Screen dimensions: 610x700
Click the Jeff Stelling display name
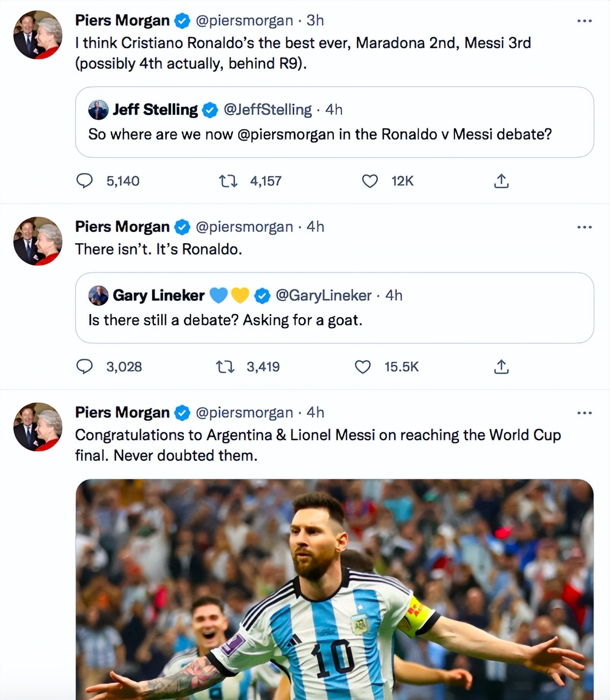click(x=155, y=110)
